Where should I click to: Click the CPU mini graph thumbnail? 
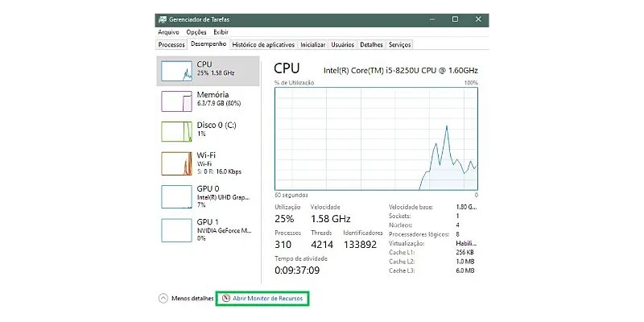pyautogui.click(x=176, y=71)
